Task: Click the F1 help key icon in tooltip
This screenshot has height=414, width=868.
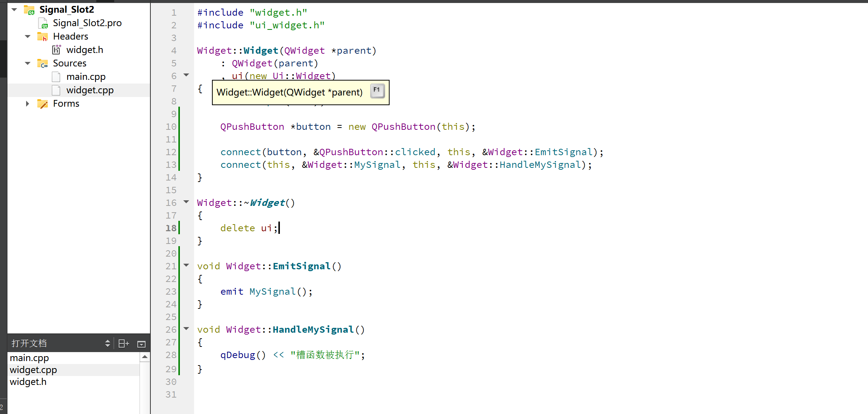Action: click(377, 91)
